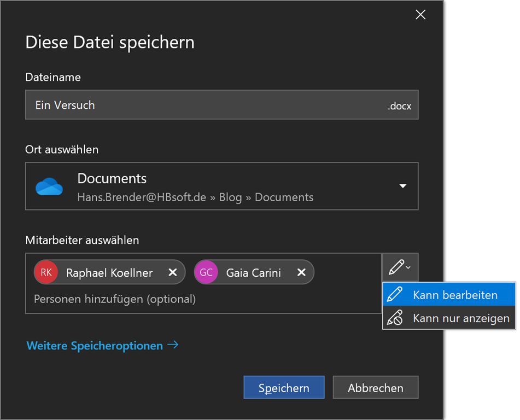Click the RK avatar circle
Screen dimensions: 520x420
tap(45, 272)
